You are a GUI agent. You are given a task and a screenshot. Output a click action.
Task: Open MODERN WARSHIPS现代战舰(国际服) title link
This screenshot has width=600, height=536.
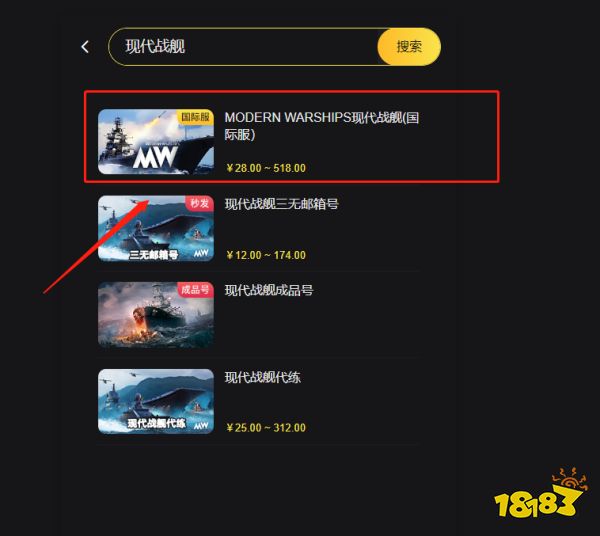pyautogui.click(x=321, y=126)
